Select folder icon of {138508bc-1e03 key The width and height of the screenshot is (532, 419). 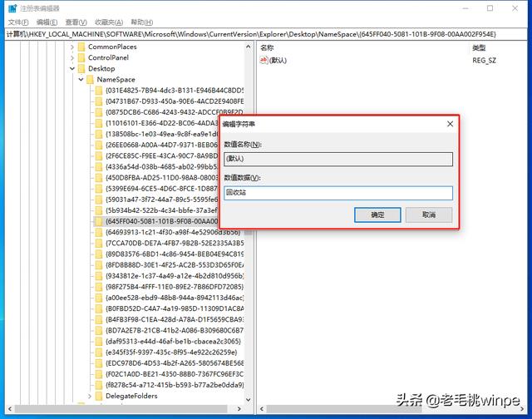(99, 134)
